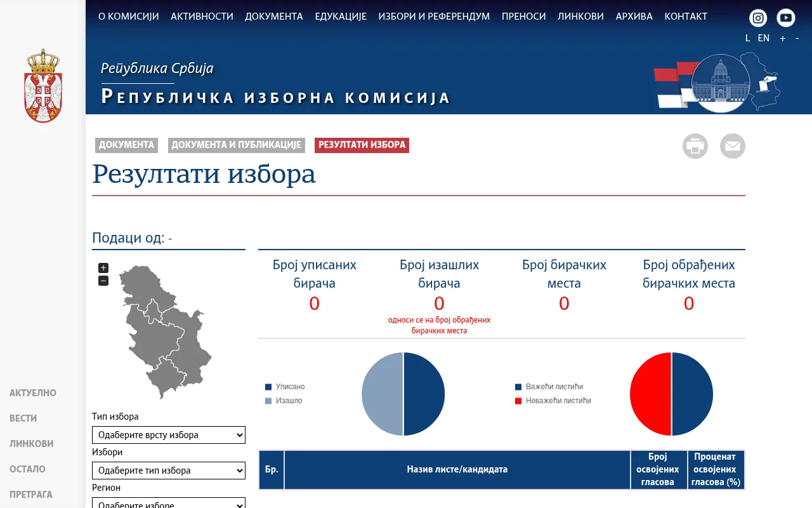Click the send by email icon
This screenshot has width=812, height=508.
click(x=733, y=146)
